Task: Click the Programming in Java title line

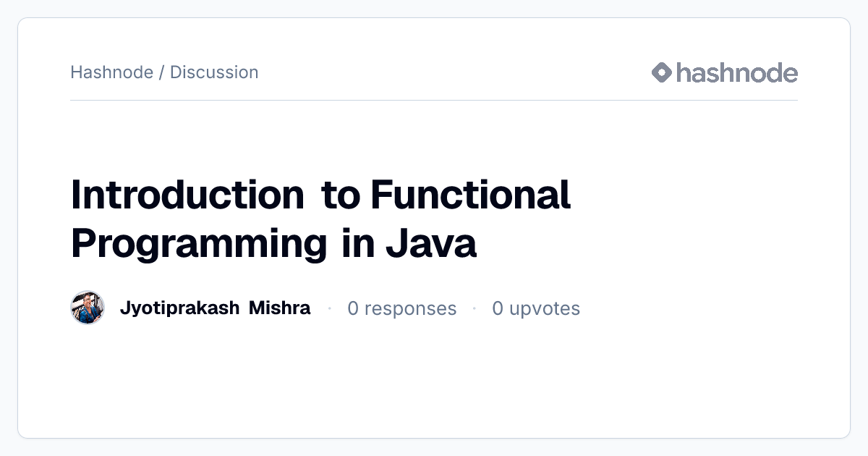Action: click(x=273, y=244)
